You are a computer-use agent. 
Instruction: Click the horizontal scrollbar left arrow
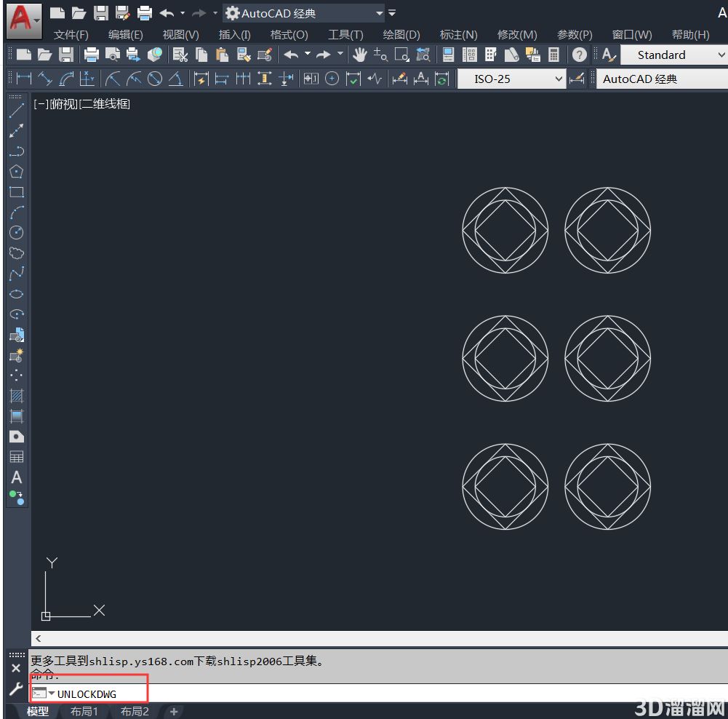tap(39, 639)
